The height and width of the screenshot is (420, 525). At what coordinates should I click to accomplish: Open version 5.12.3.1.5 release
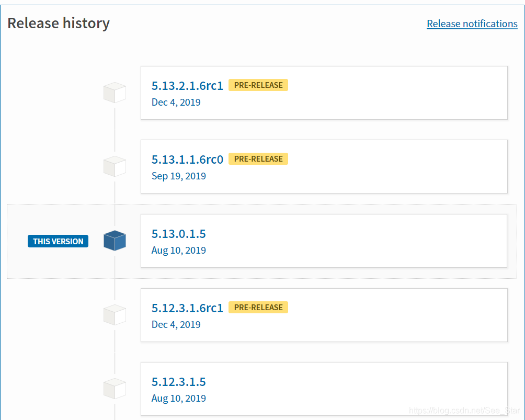point(178,382)
